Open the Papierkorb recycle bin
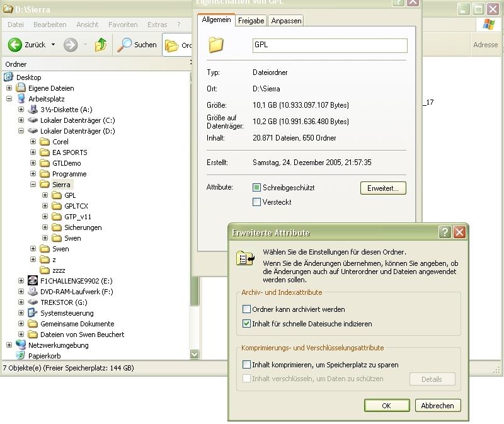Screen dimensions: 504x424 pos(21,356)
